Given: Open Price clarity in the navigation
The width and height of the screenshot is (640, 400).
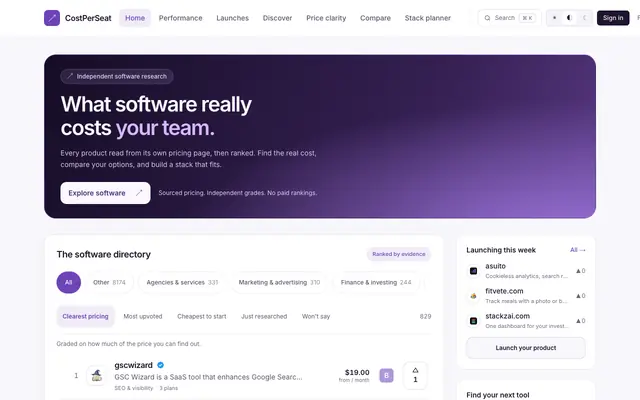Looking at the screenshot, I should tap(326, 18).
